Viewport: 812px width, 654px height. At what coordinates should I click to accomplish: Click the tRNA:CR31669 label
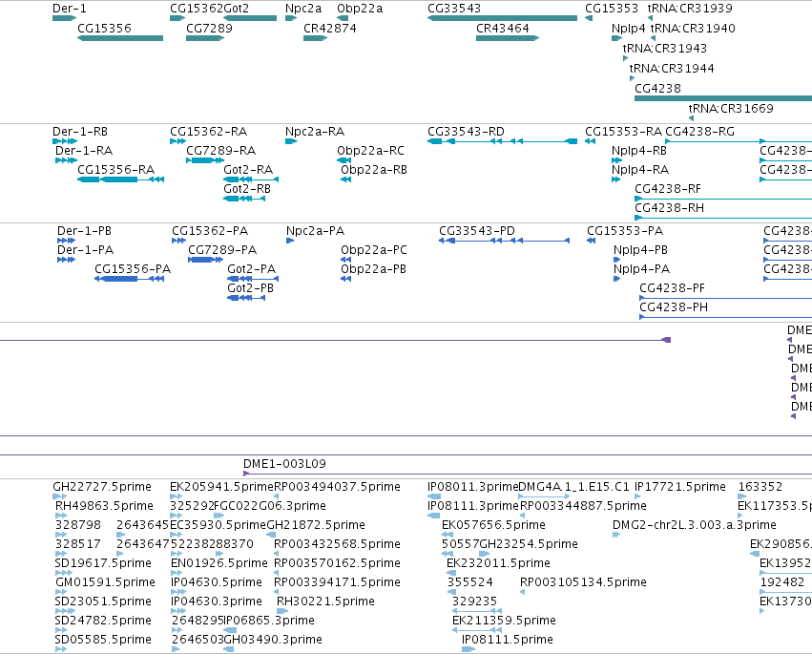point(731,108)
